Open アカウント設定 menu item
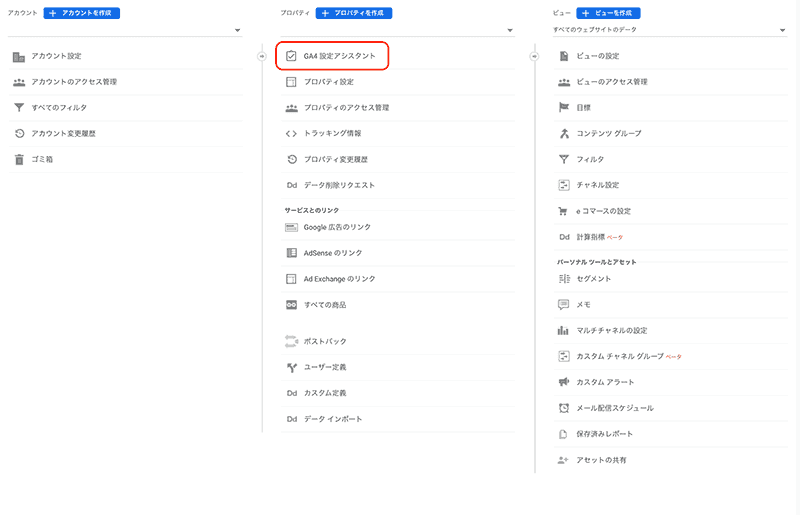Image resolution: width=800 pixels, height=515 pixels. pyautogui.click(x=126, y=56)
